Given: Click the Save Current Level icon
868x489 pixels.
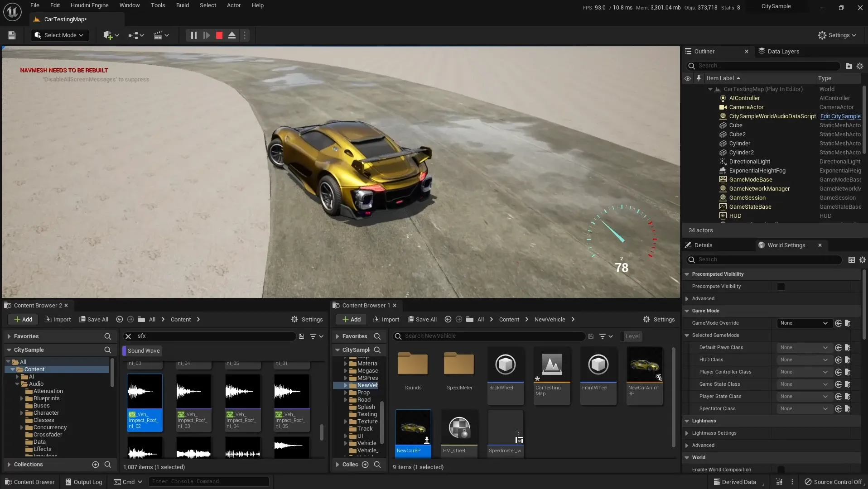Looking at the screenshot, I should point(11,35).
